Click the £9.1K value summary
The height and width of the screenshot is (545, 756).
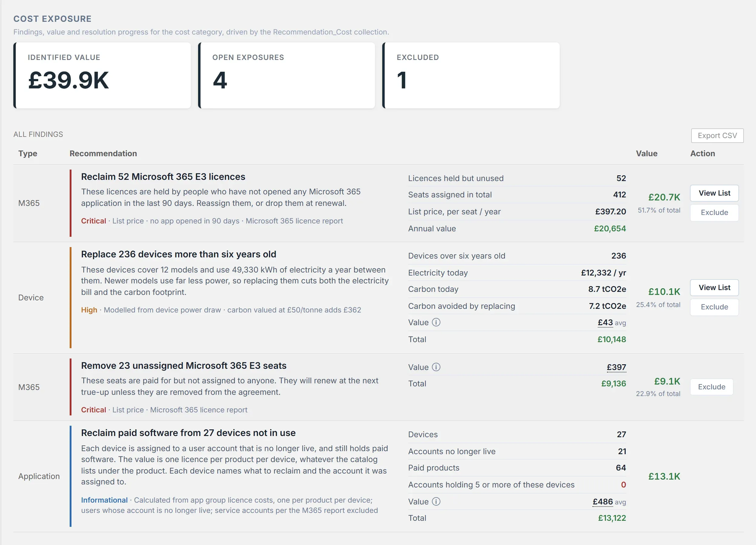pyautogui.click(x=667, y=381)
